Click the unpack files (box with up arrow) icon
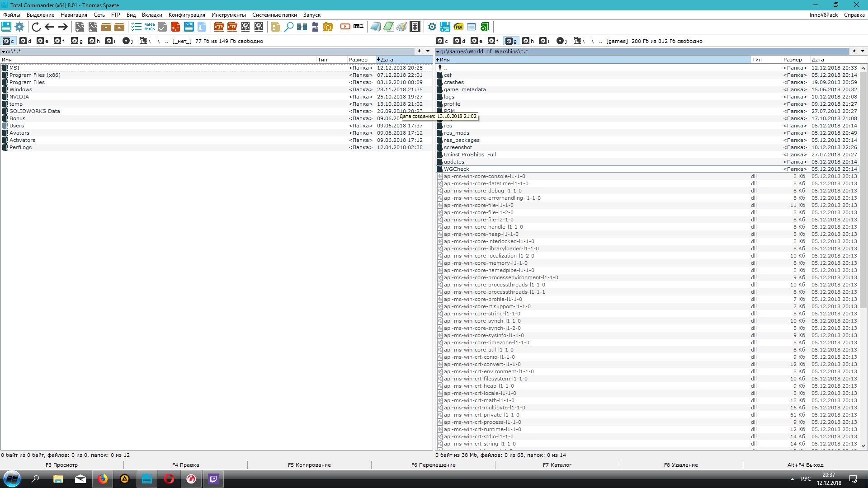The width and height of the screenshot is (868, 488). tap(119, 27)
